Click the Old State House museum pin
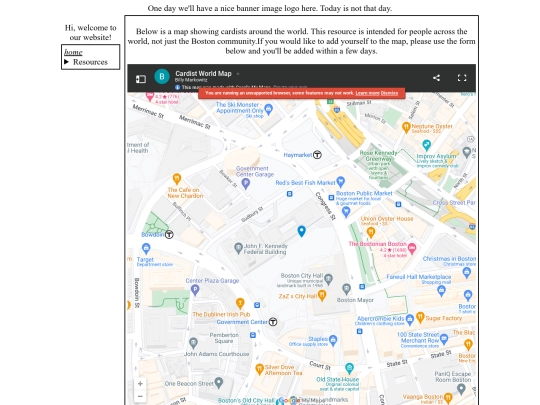This screenshot has width=540, height=405. (349, 368)
